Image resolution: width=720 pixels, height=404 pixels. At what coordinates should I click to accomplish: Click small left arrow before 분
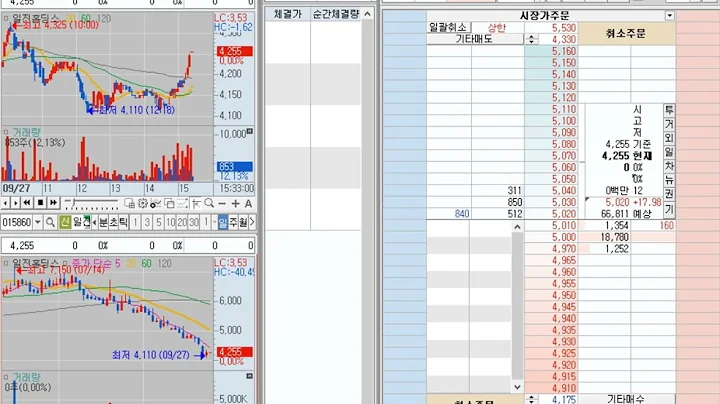point(95,223)
